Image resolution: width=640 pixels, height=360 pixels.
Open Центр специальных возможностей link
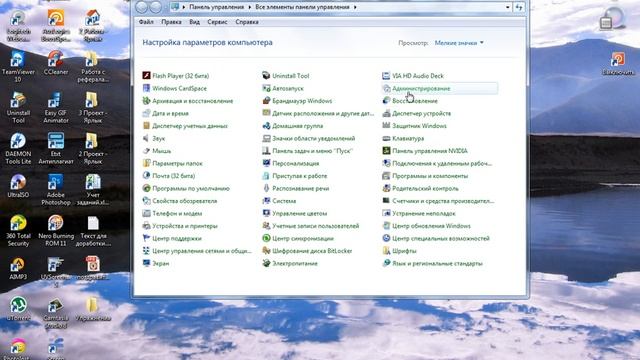441,238
